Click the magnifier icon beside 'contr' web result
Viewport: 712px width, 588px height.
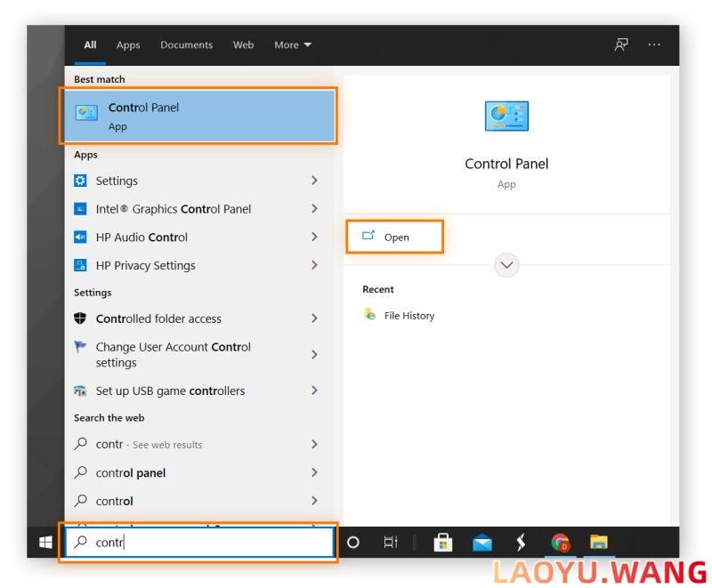point(80,443)
